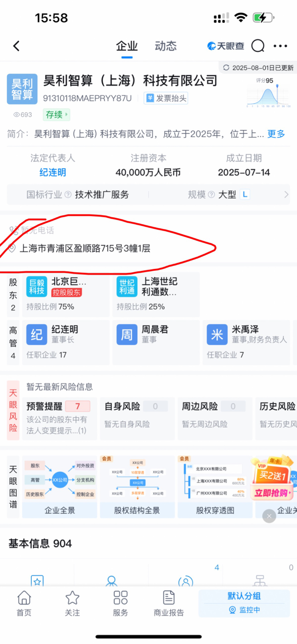Select the 企业 tab
The width and height of the screenshot is (297, 644).
pos(127,46)
